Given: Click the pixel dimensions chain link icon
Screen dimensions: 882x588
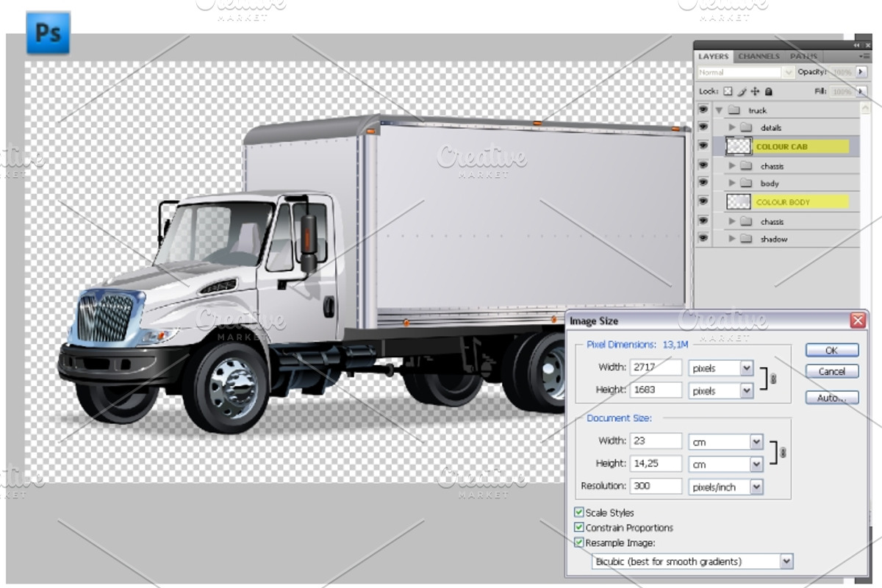Looking at the screenshot, I should [x=772, y=379].
